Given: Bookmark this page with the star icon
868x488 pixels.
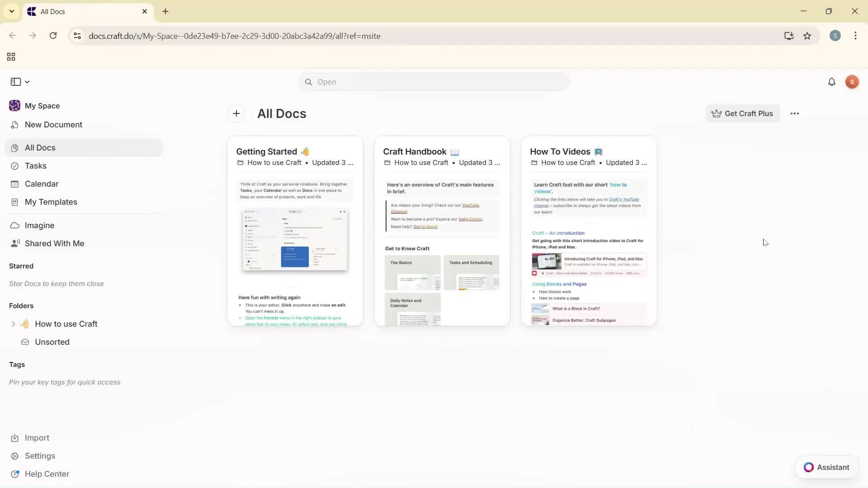Looking at the screenshot, I should pyautogui.click(x=807, y=36).
